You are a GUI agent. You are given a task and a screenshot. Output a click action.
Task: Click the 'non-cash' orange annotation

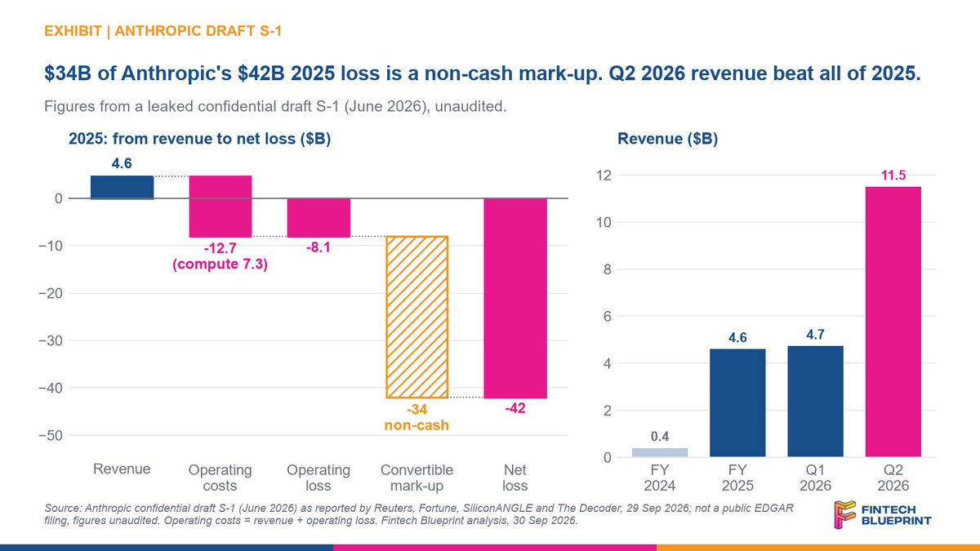click(416, 425)
